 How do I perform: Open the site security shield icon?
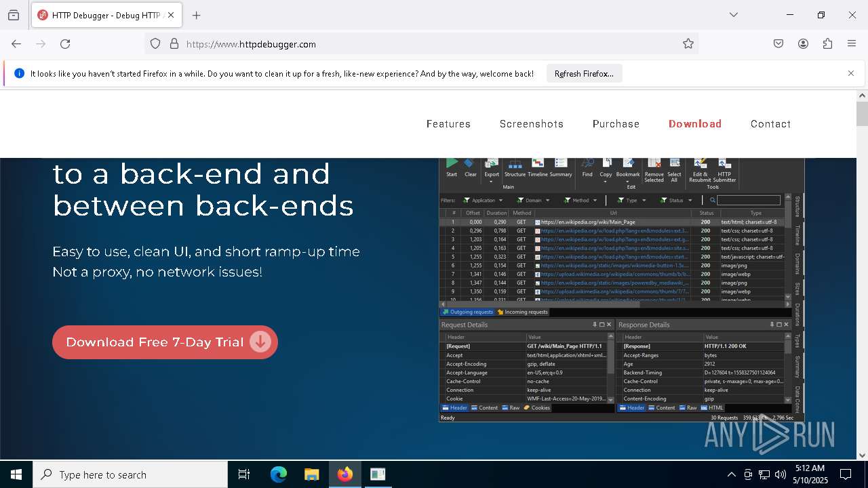[x=155, y=44]
